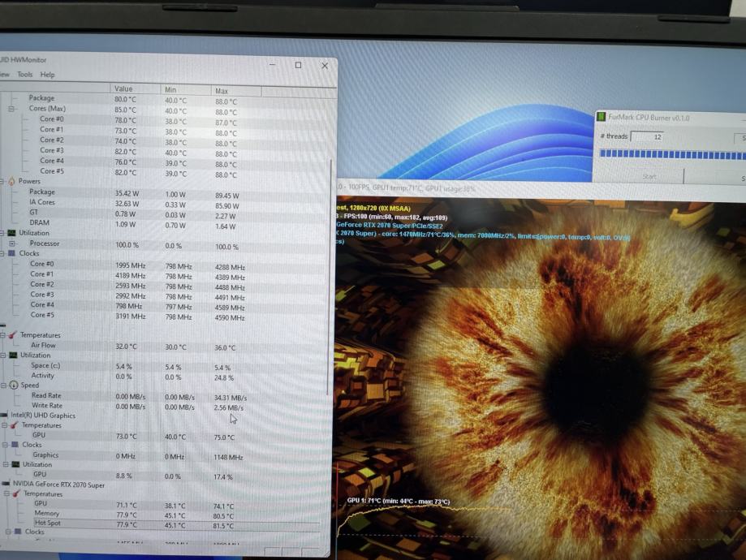Select the Air Flow thermometer Temperatures icon
Viewport: 746px width, 560px height.
[12, 335]
